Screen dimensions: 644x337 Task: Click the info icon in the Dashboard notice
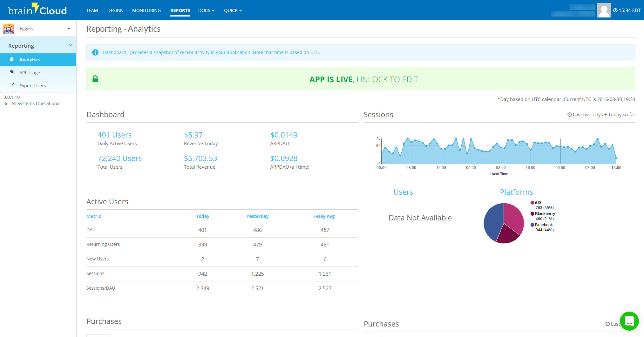(95, 52)
